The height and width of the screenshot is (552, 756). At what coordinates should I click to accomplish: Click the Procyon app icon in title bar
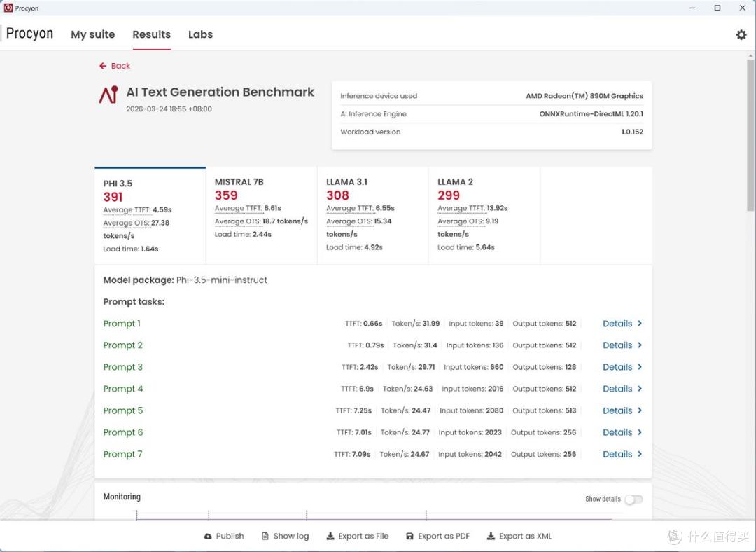pos(8,8)
